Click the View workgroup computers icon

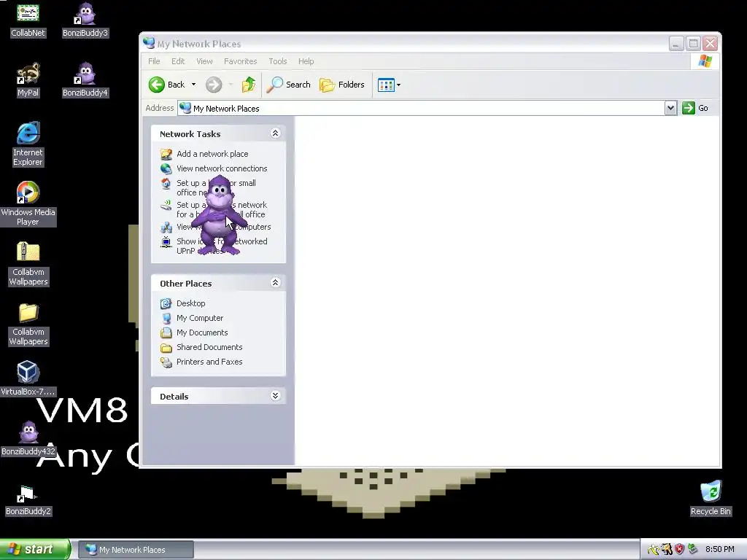point(166,227)
